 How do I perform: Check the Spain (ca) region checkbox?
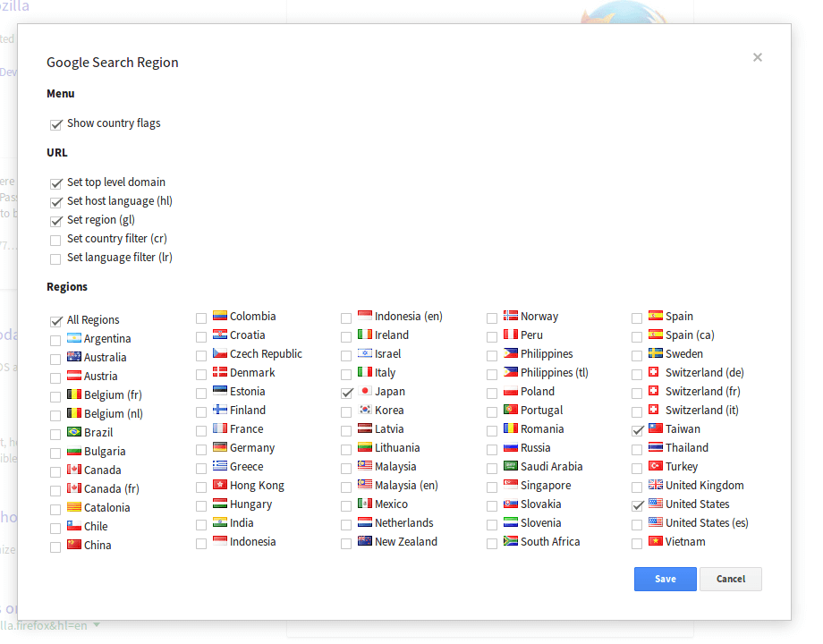click(x=637, y=336)
